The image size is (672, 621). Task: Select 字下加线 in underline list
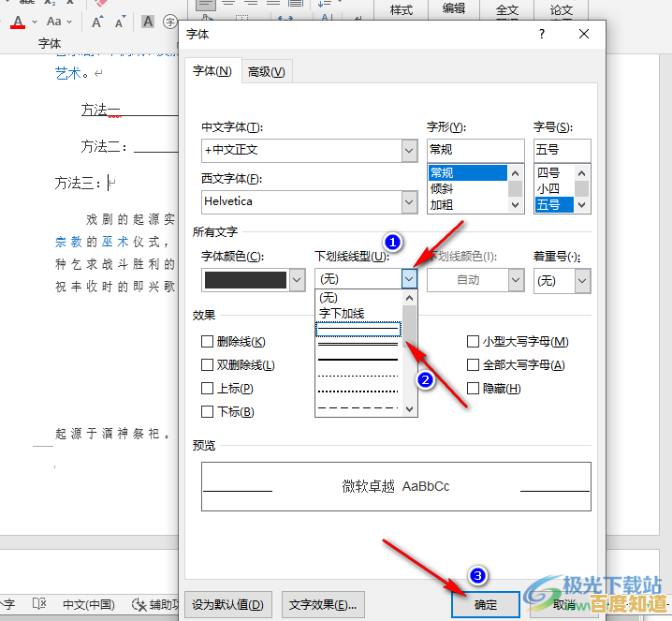click(x=342, y=314)
